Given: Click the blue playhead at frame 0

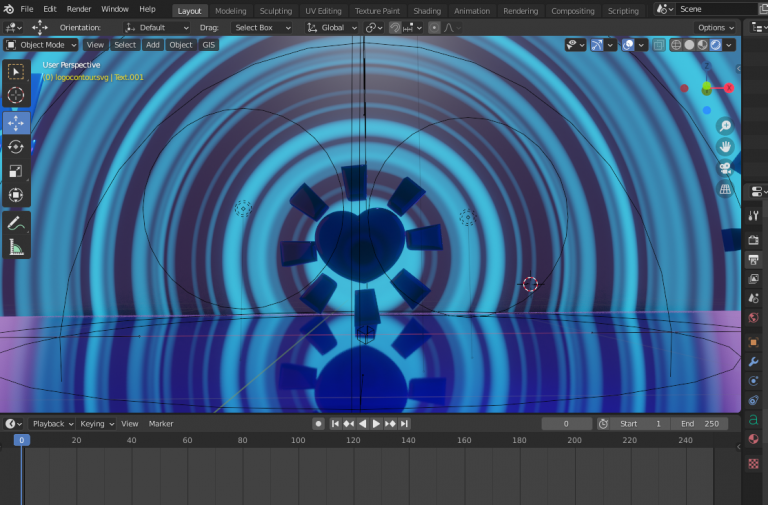Looking at the screenshot, I should (22, 440).
